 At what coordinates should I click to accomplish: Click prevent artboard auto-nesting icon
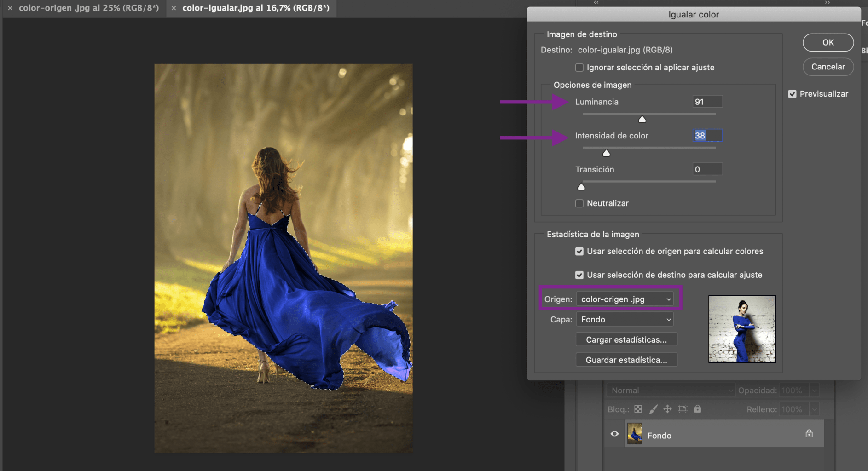tap(683, 409)
